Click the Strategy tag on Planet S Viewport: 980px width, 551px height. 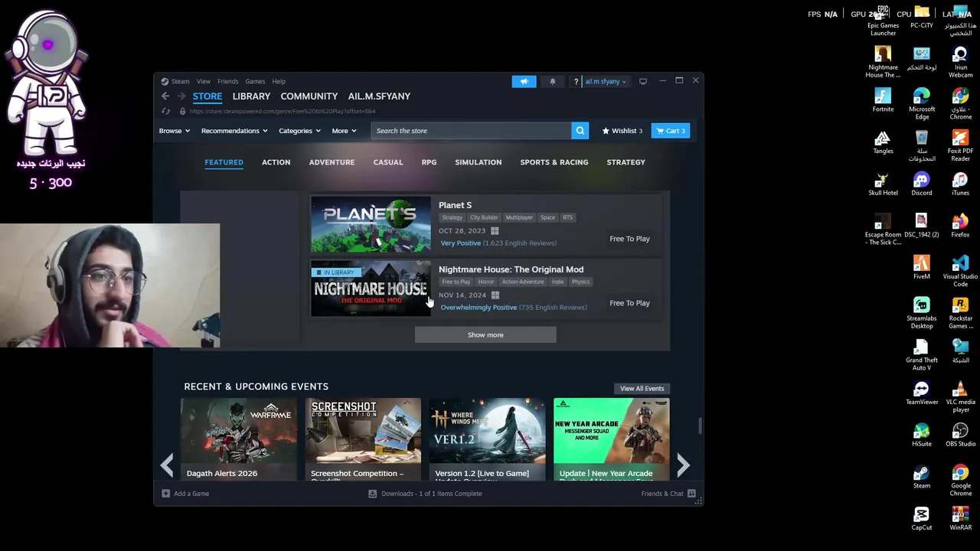pyautogui.click(x=452, y=217)
